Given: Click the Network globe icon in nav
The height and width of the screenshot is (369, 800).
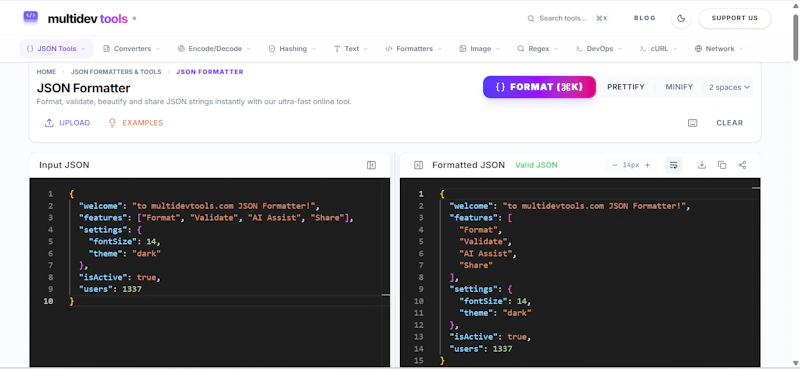Looking at the screenshot, I should click(698, 49).
